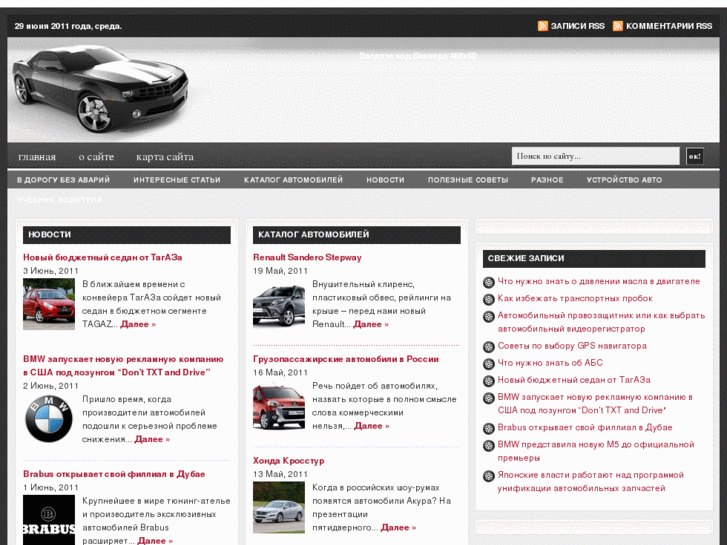Open article Новый бюджетный седан от ТагАЗа in news column
This screenshot has width=727, height=545.
click(102, 257)
